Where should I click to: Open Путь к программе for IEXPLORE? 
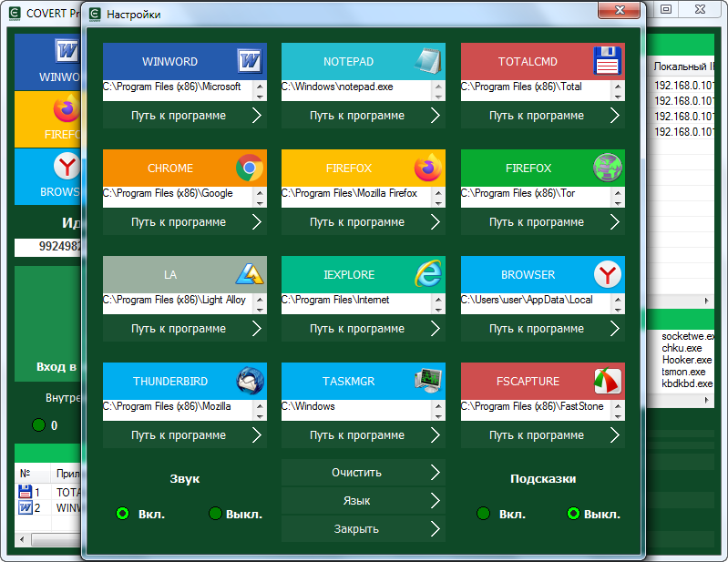click(363, 329)
